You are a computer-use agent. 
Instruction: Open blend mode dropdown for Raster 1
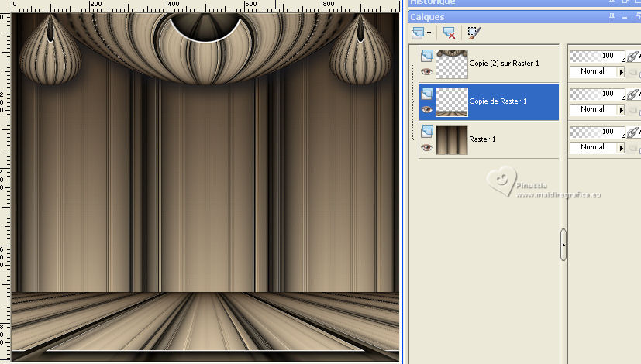tap(621, 147)
